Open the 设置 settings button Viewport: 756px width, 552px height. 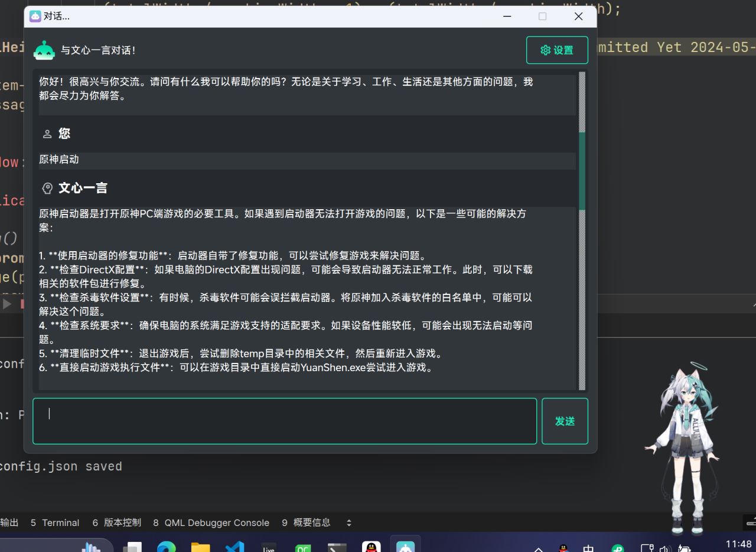557,50
